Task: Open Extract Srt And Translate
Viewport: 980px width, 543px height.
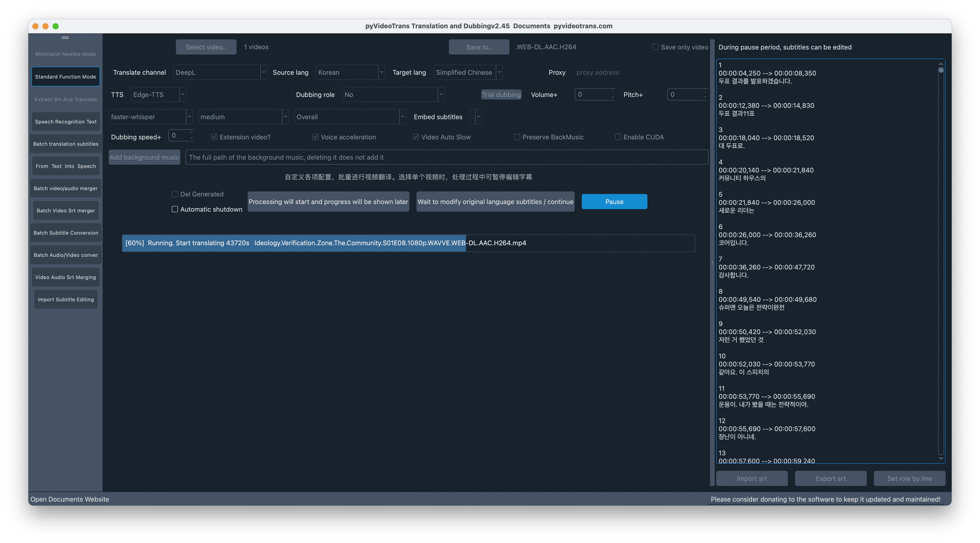Action: 65,99
